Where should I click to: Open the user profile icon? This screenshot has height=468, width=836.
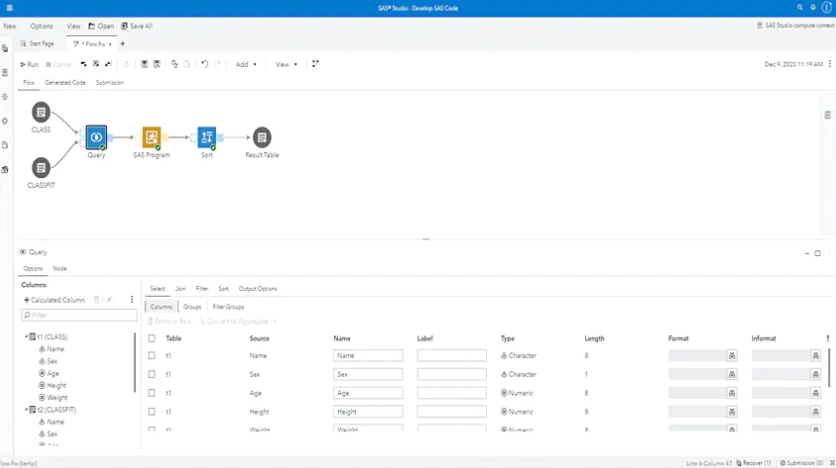click(827, 7)
